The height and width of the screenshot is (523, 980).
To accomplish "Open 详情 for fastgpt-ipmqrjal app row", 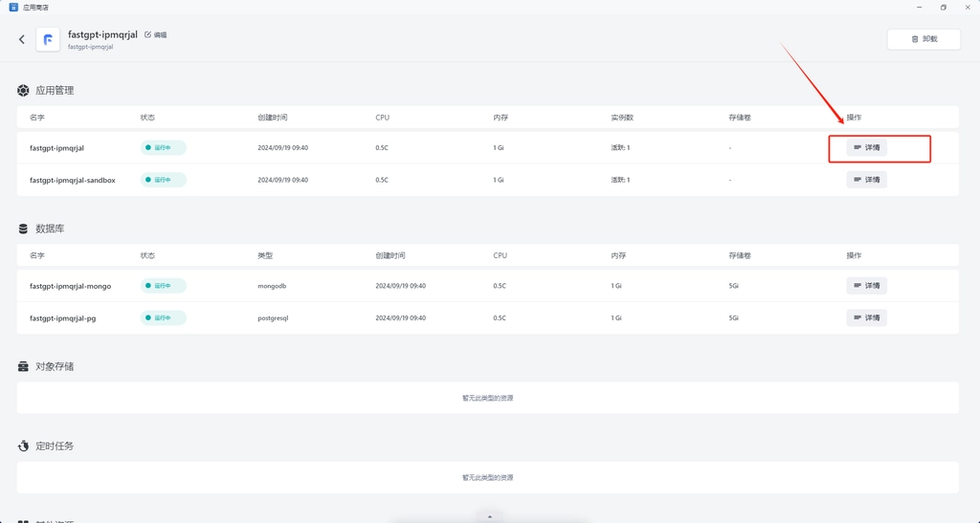I will coord(867,148).
